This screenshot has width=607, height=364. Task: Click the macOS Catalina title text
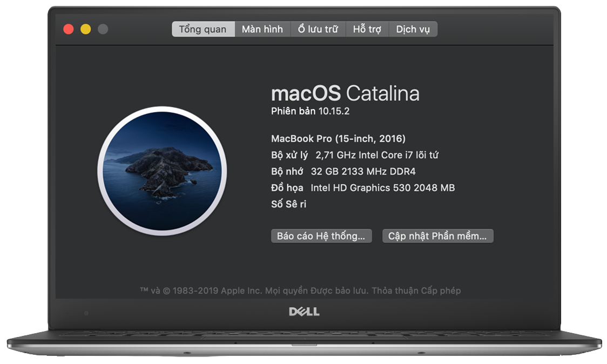coord(345,93)
